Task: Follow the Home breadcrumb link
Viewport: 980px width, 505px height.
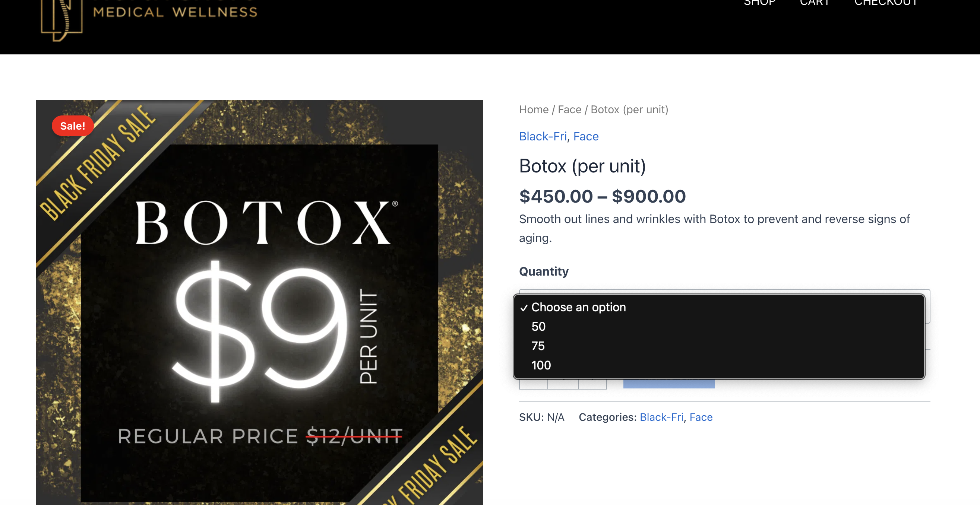Action: [534, 109]
